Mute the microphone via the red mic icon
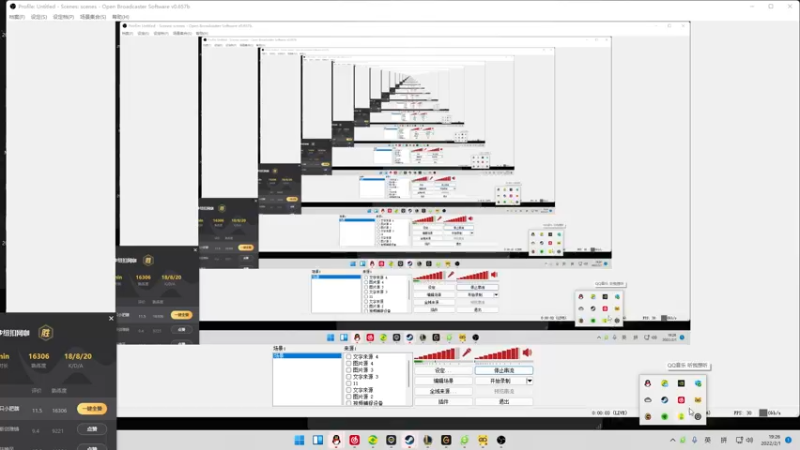Image resolution: width=800 pixels, height=450 pixels. [x=467, y=353]
